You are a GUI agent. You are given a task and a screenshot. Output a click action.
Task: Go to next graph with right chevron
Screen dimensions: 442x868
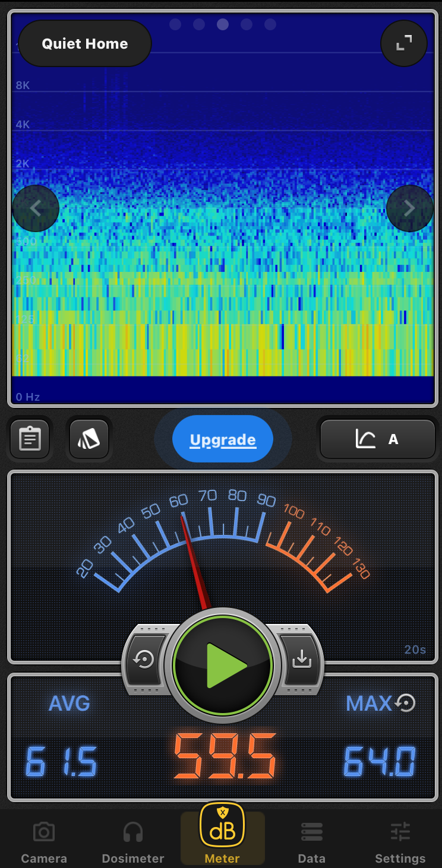(x=409, y=208)
